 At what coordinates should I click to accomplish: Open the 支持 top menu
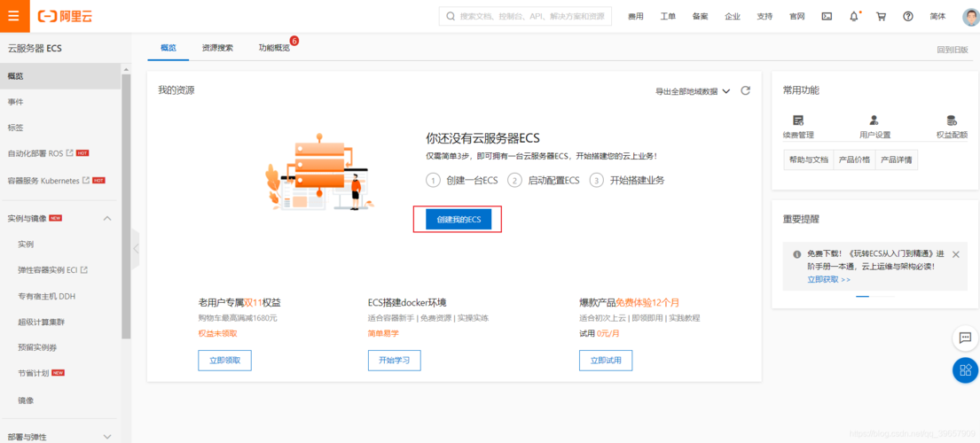point(764,17)
